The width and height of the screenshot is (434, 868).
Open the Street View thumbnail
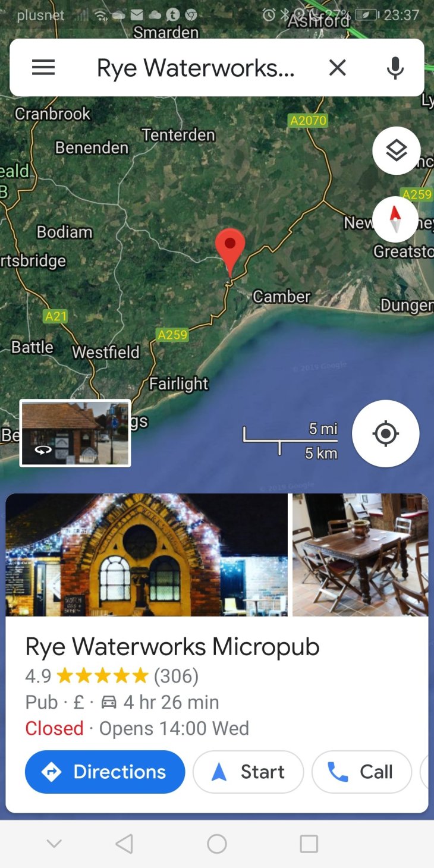click(75, 433)
